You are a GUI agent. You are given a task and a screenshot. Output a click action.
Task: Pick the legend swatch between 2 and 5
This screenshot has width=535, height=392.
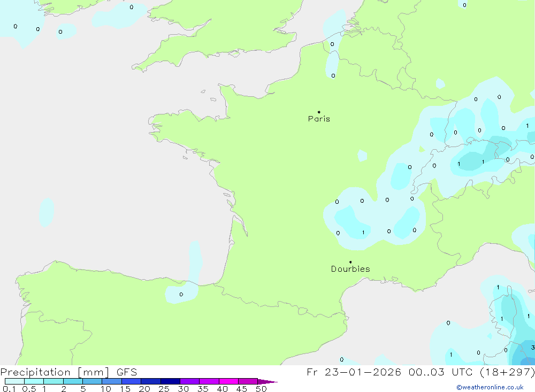coord(73,381)
